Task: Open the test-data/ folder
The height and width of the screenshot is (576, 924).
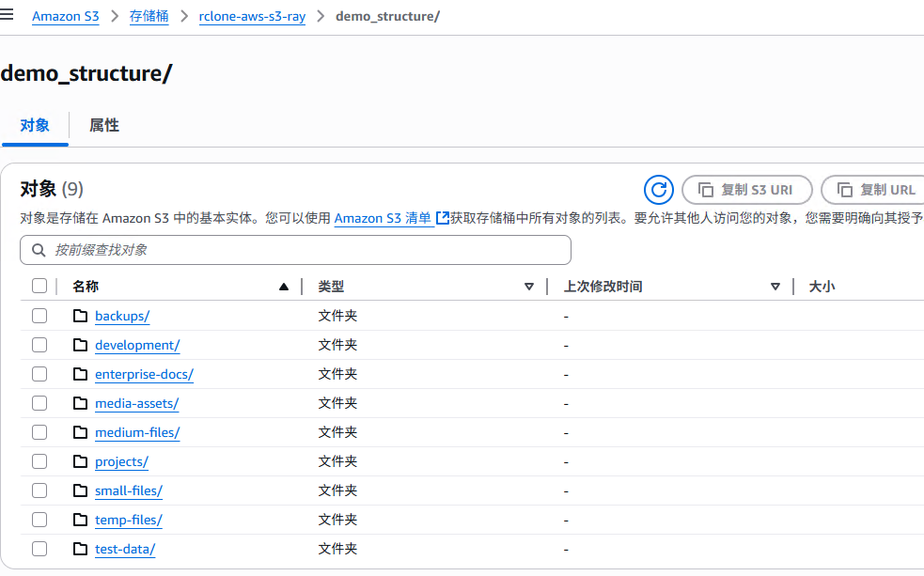Action: tap(125, 549)
